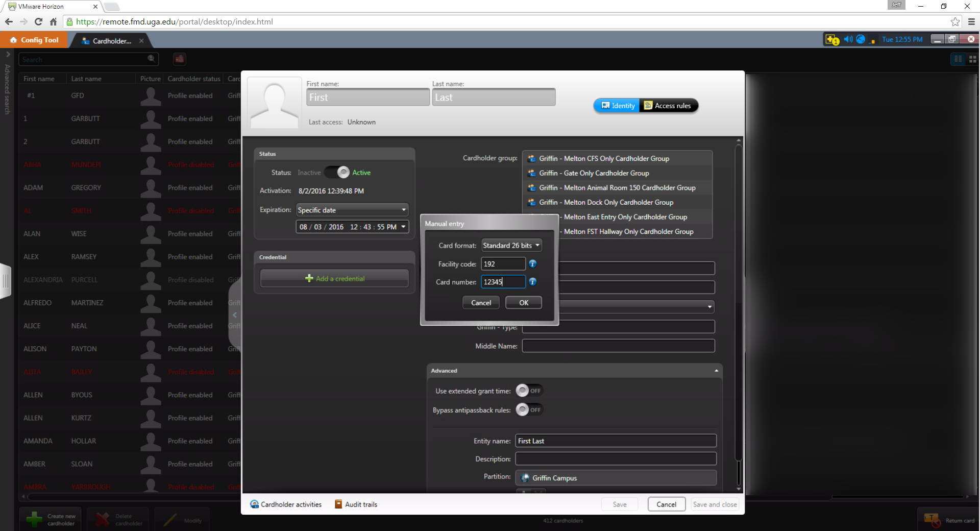Click the Chrome bookmark star icon
980x531 pixels.
tap(955, 22)
